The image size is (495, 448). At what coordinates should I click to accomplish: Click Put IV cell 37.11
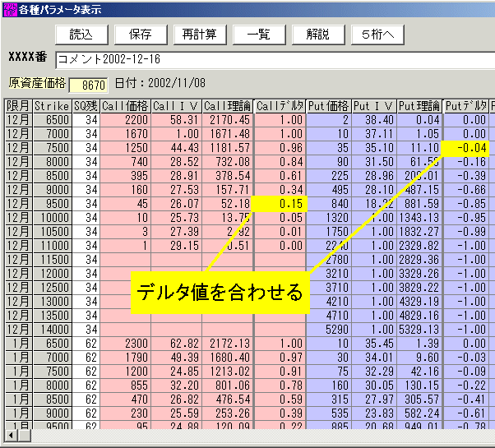374,134
